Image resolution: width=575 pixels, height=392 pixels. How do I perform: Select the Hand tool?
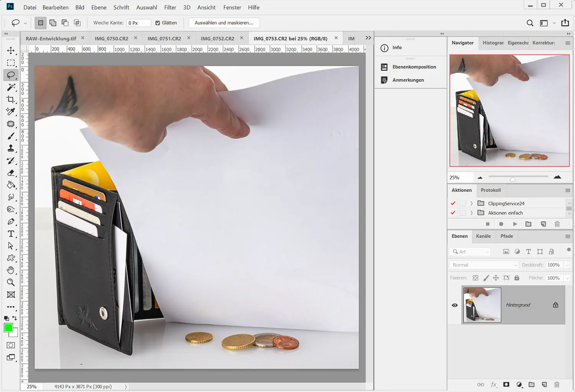[x=11, y=270]
